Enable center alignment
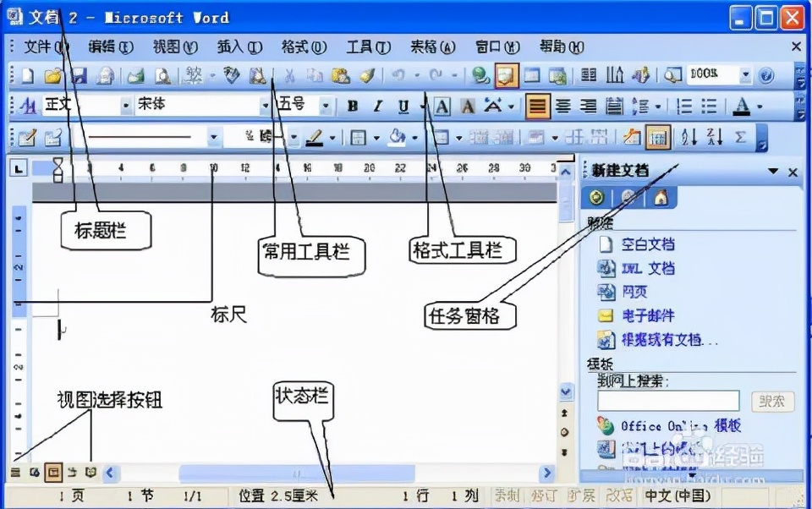 coord(563,107)
